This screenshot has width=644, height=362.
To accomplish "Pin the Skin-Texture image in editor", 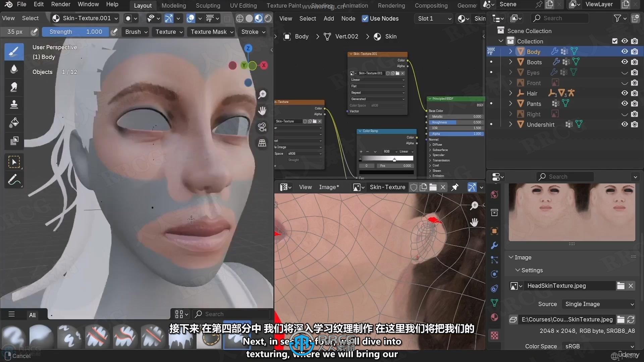I will click(x=455, y=187).
